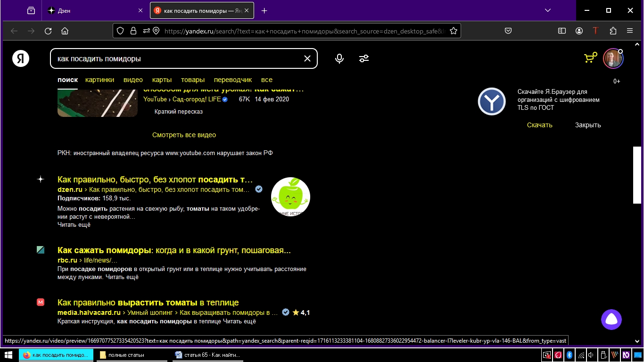This screenshot has height=362, width=644.
Task: View site security lock information
Action: click(133, 31)
